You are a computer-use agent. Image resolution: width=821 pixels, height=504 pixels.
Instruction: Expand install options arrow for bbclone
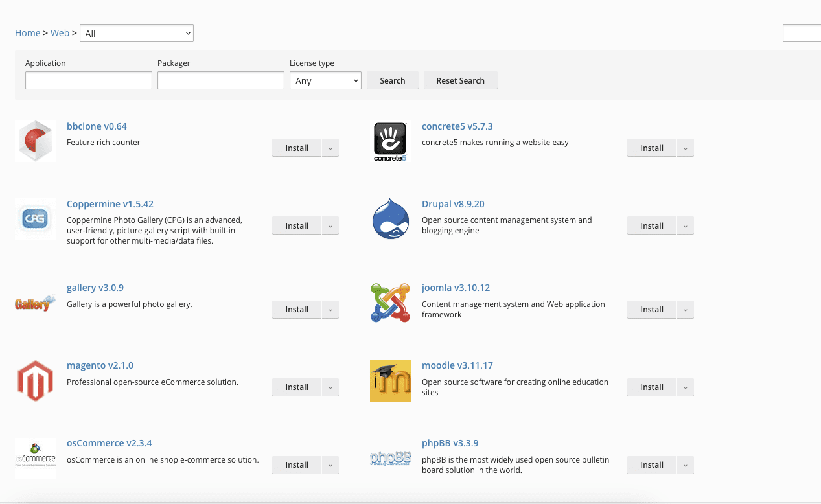click(330, 148)
